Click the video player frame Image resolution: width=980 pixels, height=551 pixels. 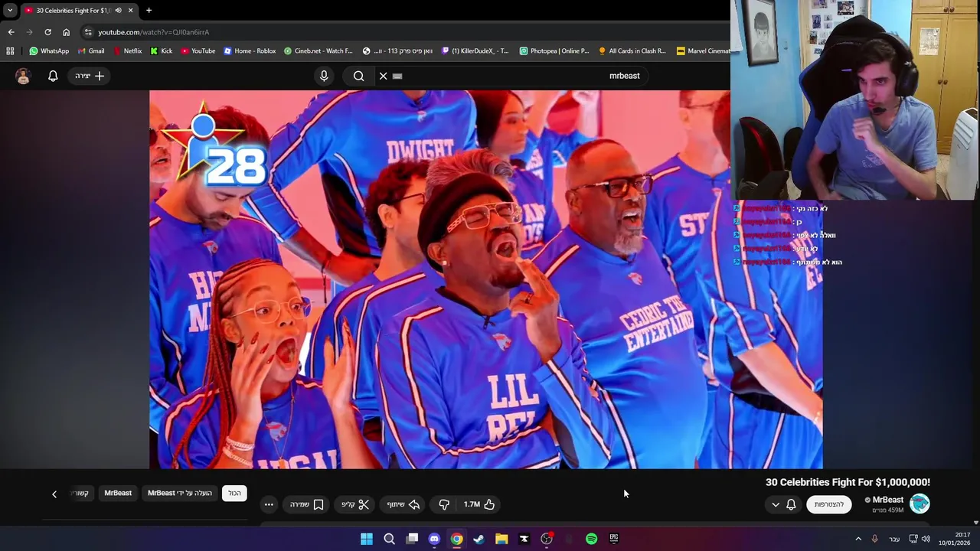[486, 279]
